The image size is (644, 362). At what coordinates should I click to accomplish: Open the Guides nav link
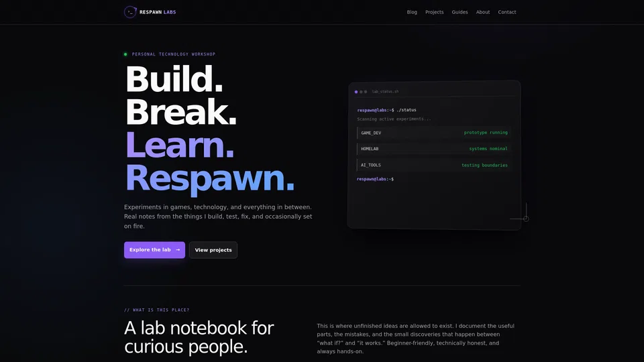pyautogui.click(x=460, y=12)
